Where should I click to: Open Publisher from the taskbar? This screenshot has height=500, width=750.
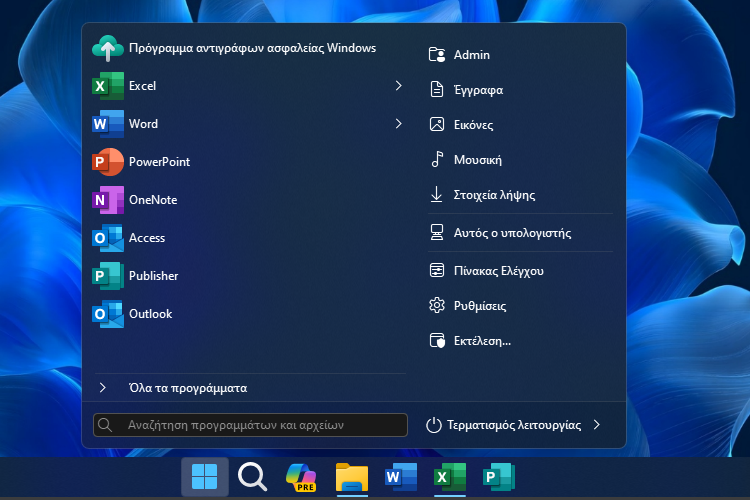click(498, 477)
